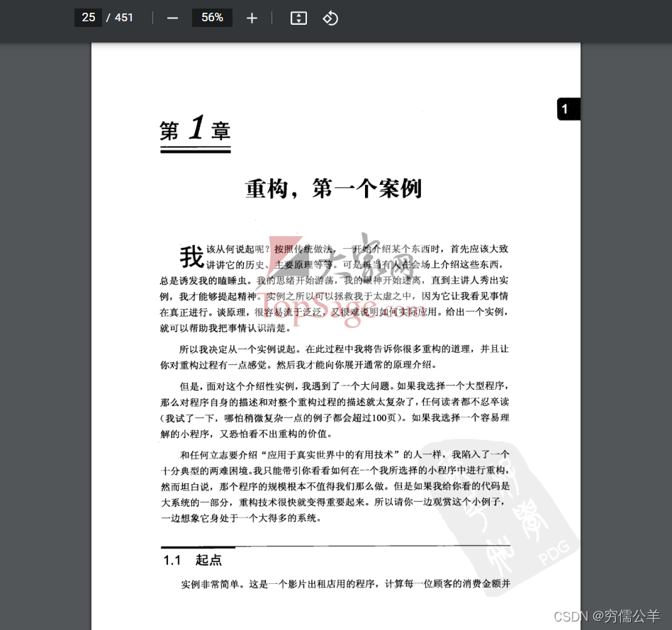Click the line starting '实例非常简单'
Viewport: 672px width, 630px height.
345,584
